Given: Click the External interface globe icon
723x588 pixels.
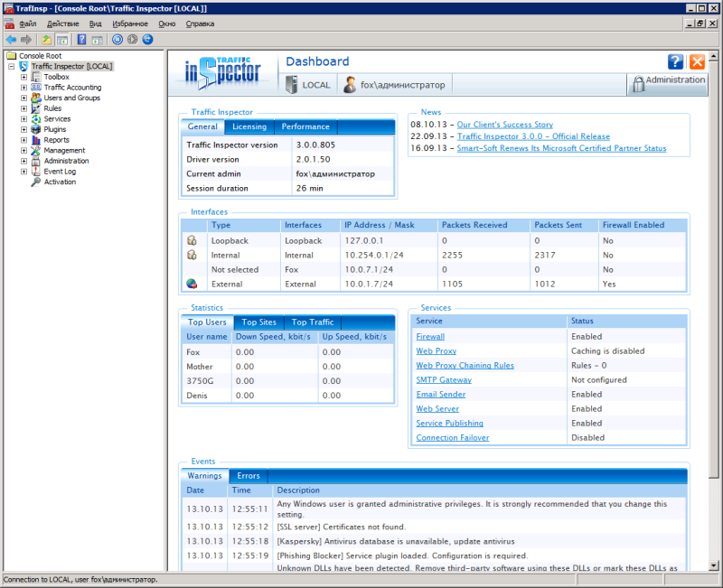Looking at the screenshot, I should [192, 284].
